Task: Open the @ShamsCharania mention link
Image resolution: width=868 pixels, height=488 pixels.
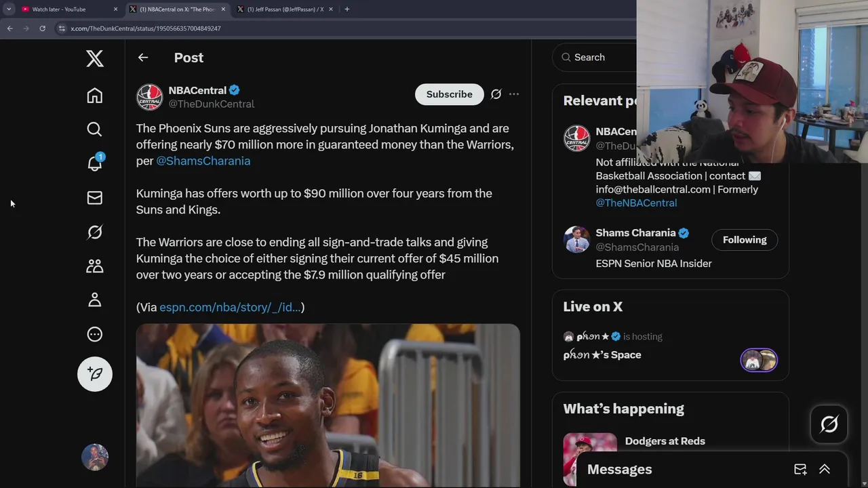Action: 203,161
